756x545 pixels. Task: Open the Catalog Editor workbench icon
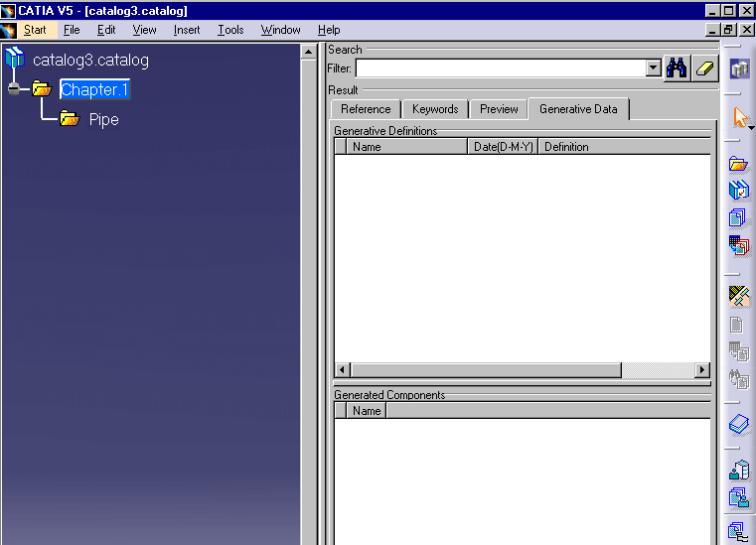(x=739, y=68)
